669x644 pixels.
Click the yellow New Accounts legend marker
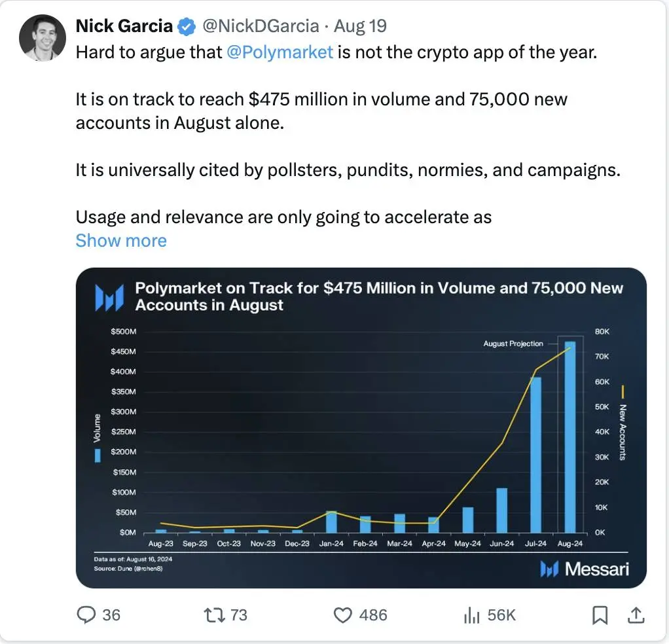[x=623, y=391]
